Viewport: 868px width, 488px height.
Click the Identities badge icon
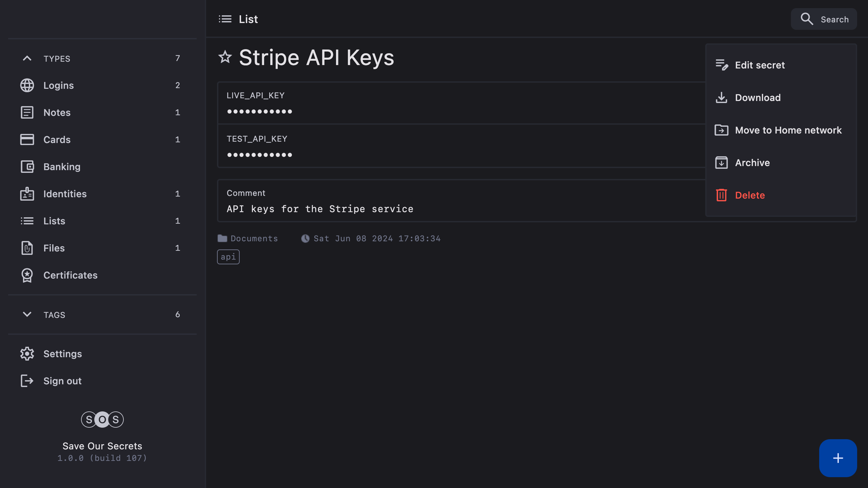27,194
